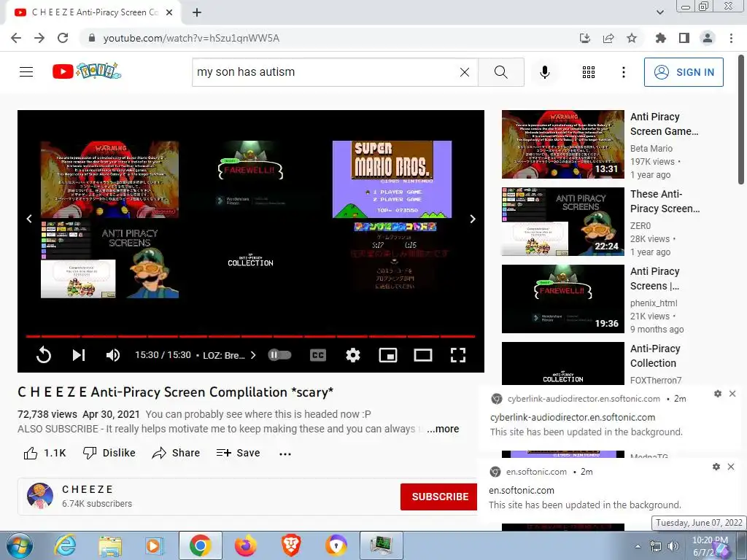Screen dimensions: 747x560
Task: Go back in browser history
Action: [16, 38]
